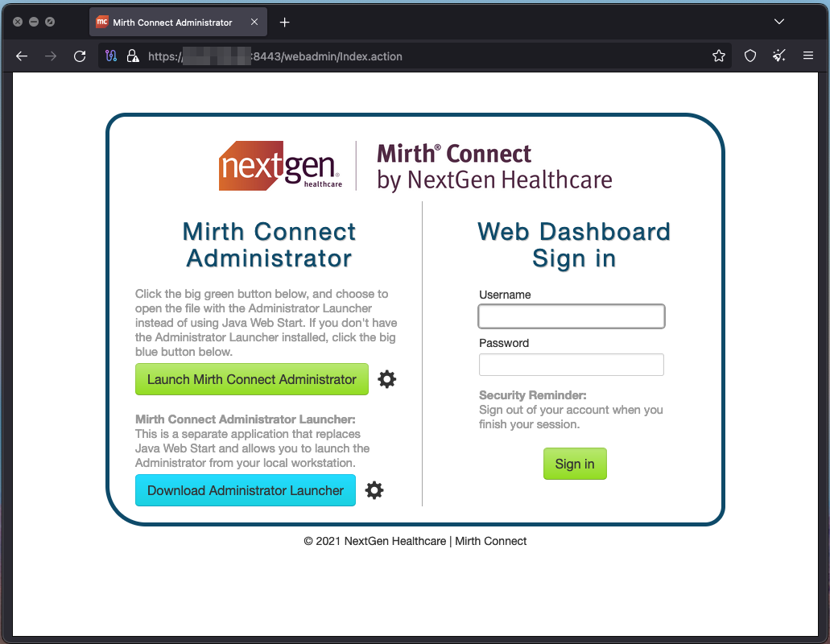
Task: Reload the Mirth Connect page
Action: pos(80,56)
